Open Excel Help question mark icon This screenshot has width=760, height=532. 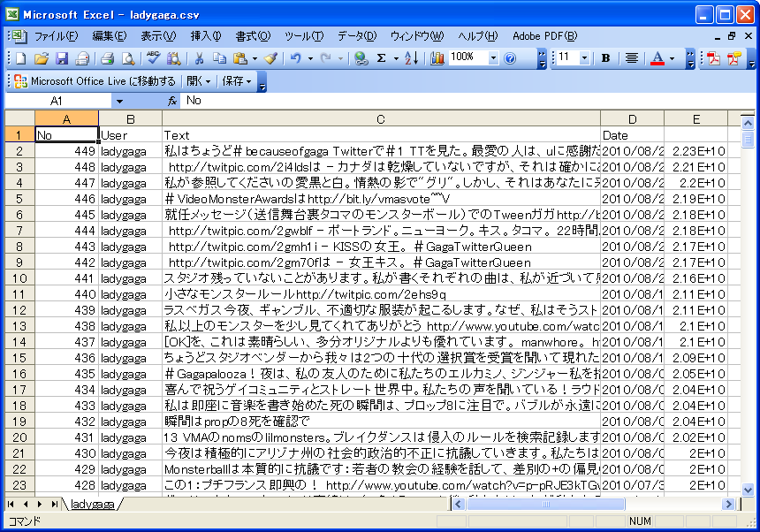click(510, 58)
